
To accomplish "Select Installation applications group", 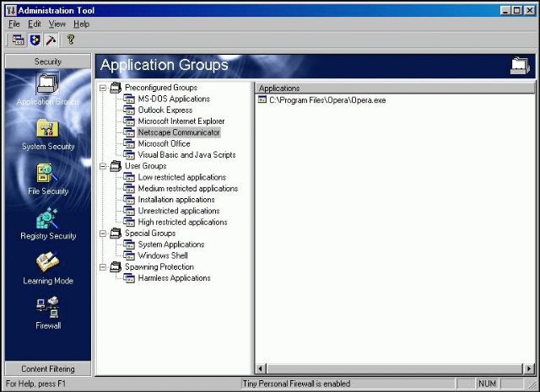I will pos(176,200).
